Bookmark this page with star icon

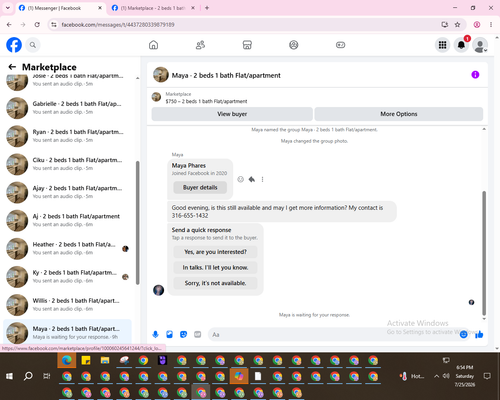pos(457,24)
